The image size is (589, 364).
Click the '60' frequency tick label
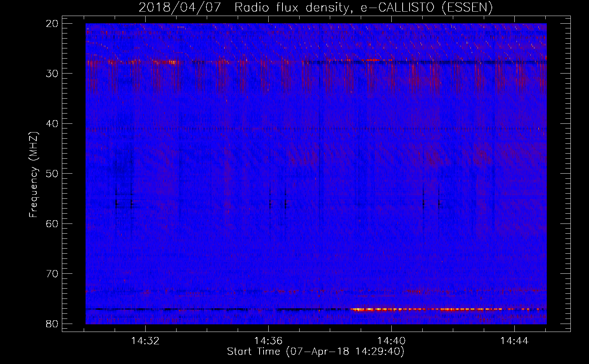click(x=52, y=223)
